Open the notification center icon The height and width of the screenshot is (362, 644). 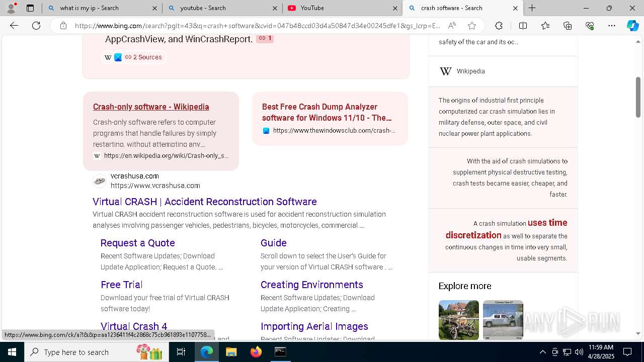click(x=627, y=352)
